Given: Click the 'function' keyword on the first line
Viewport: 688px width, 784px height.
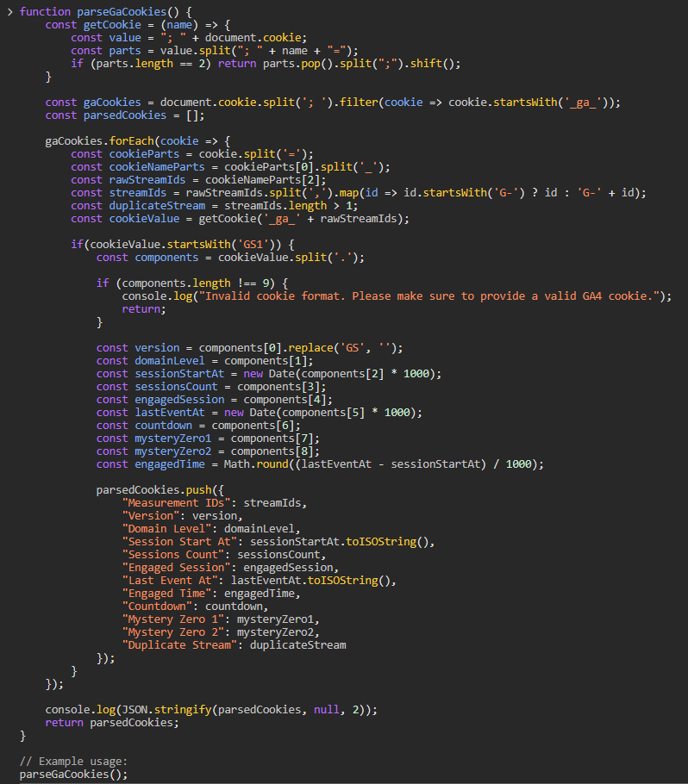Looking at the screenshot, I should tap(45, 12).
